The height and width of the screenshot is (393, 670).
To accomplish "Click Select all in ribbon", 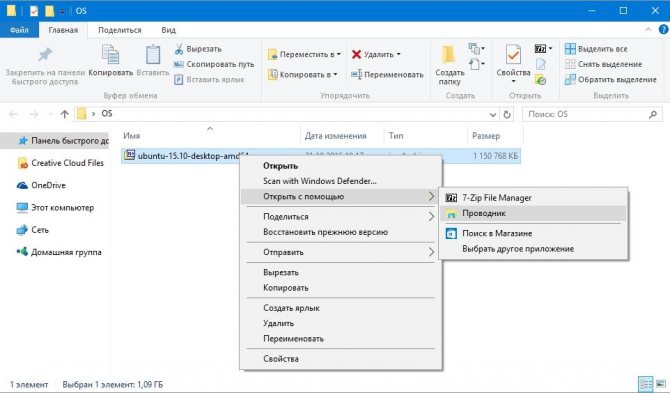I will click(x=596, y=49).
